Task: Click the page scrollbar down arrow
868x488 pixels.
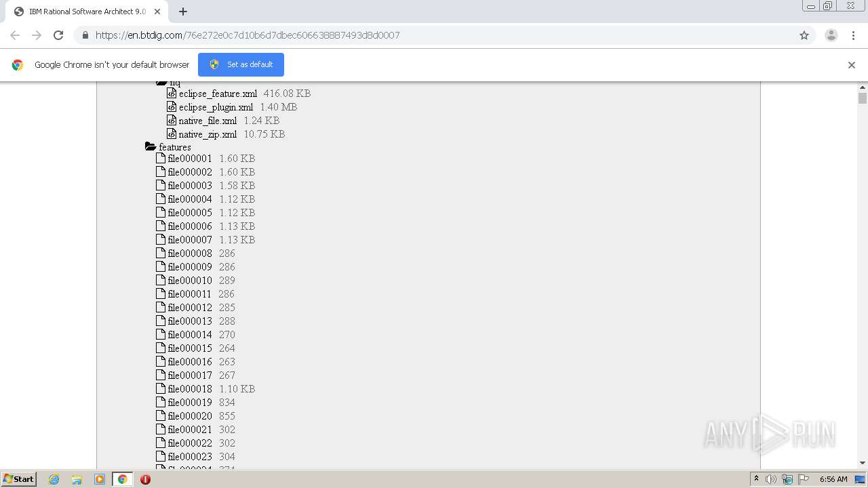Action: coord(863,463)
